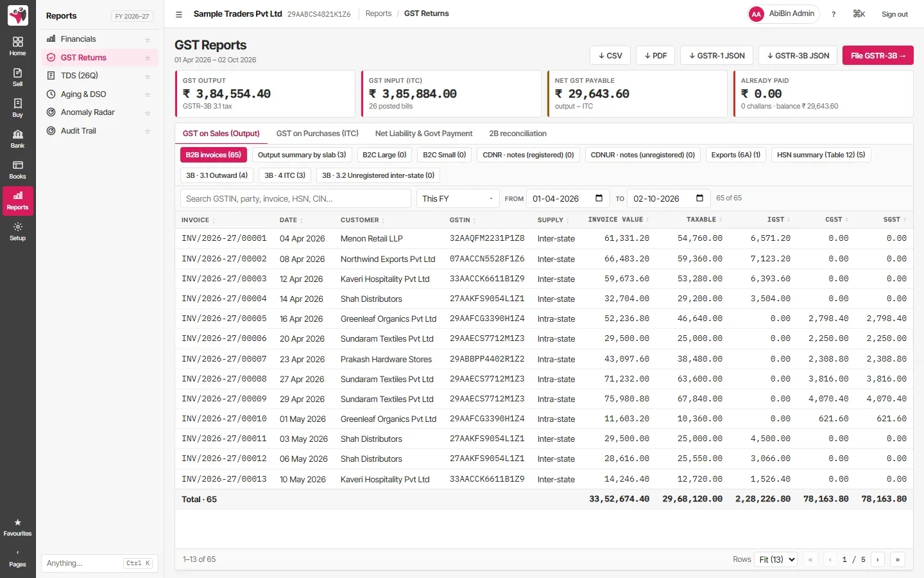Switch to 2B reconciliation tab
The height and width of the screenshot is (578, 924).
pos(518,134)
